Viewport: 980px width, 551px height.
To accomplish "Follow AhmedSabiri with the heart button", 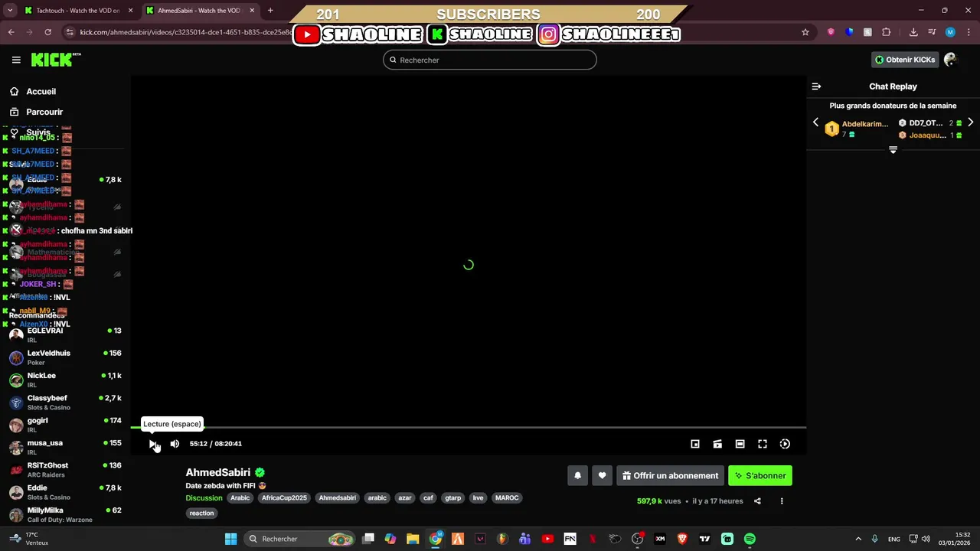I will pyautogui.click(x=602, y=475).
